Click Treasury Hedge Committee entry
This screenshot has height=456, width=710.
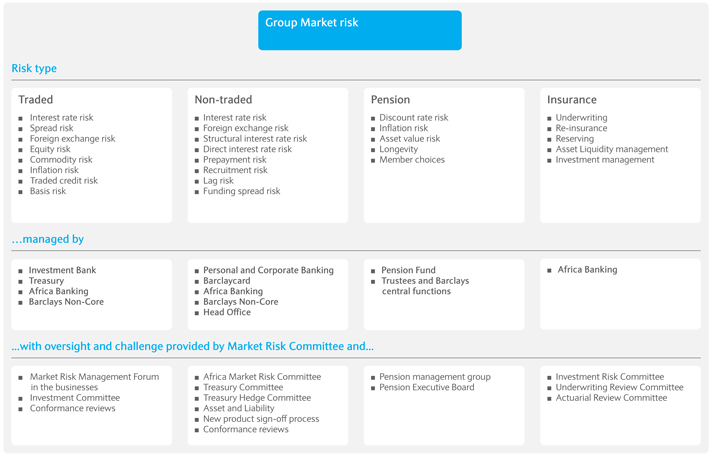tap(257, 398)
